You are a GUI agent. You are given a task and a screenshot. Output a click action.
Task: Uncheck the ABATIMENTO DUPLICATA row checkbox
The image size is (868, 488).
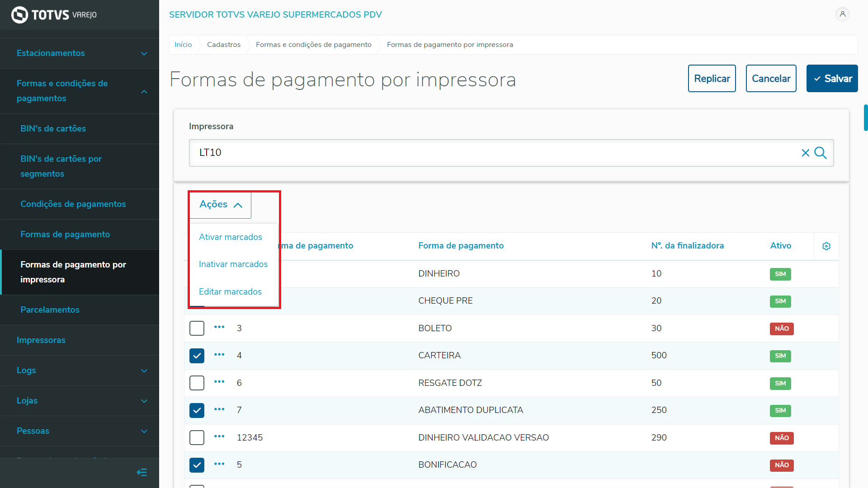click(197, 410)
